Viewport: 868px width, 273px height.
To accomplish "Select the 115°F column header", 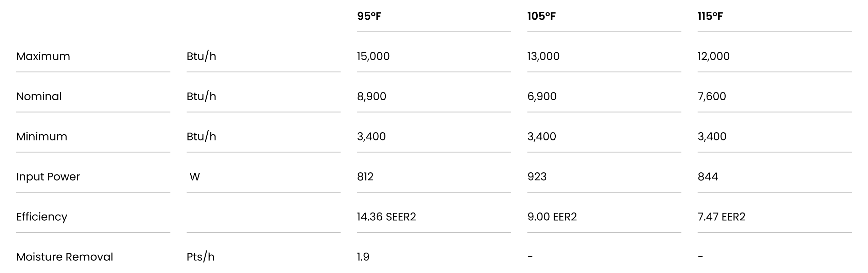I will [x=710, y=16].
